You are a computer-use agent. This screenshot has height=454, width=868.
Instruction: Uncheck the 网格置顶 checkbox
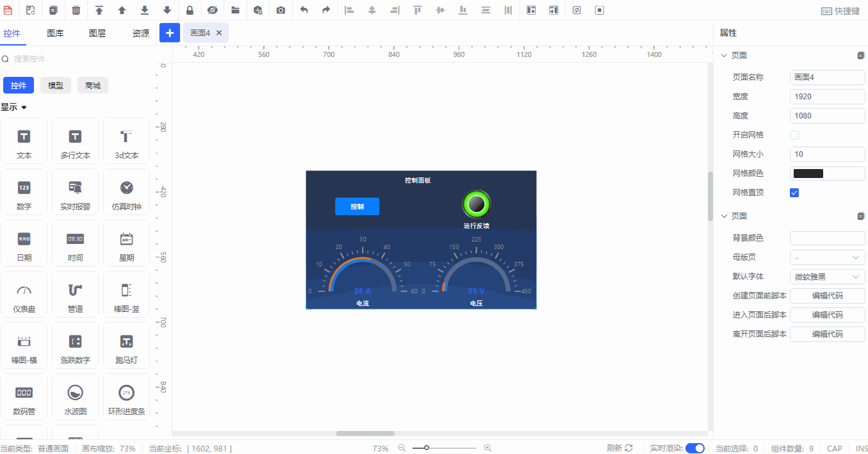pyautogui.click(x=794, y=193)
